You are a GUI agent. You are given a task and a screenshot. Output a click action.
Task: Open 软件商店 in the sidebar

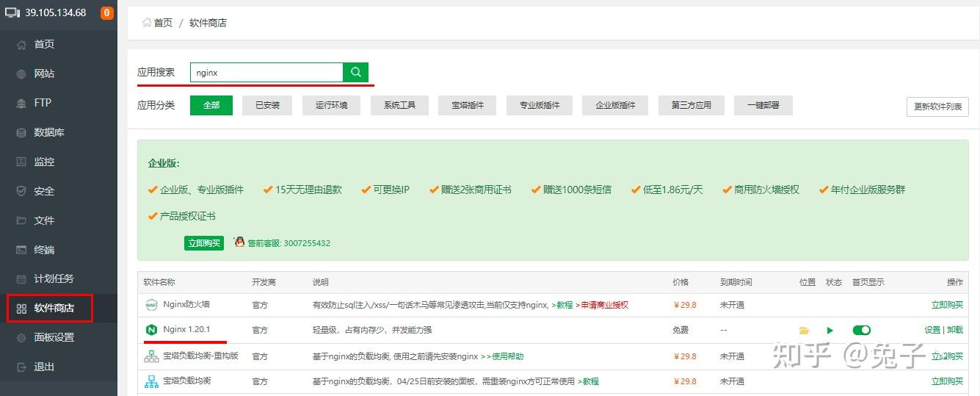click(x=51, y=308)
